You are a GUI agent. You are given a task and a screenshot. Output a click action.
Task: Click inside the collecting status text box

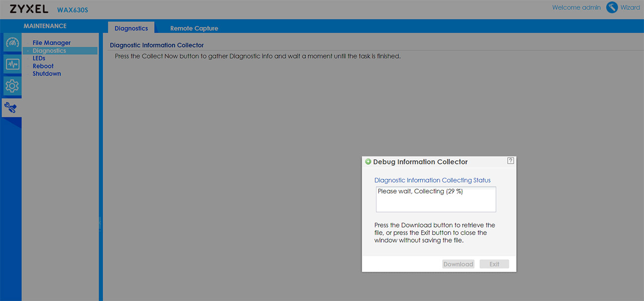click(436, 199)
